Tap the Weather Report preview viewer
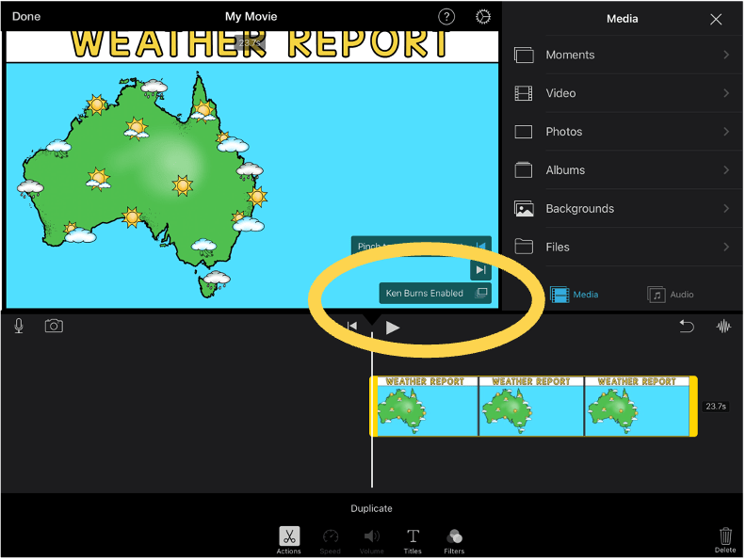The height and width of the screenshot is (560, 746). [x=252, y=170]
